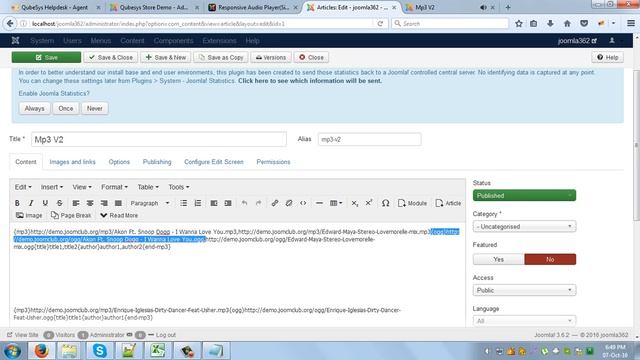Undo the last edit

[x=244, y=203]
